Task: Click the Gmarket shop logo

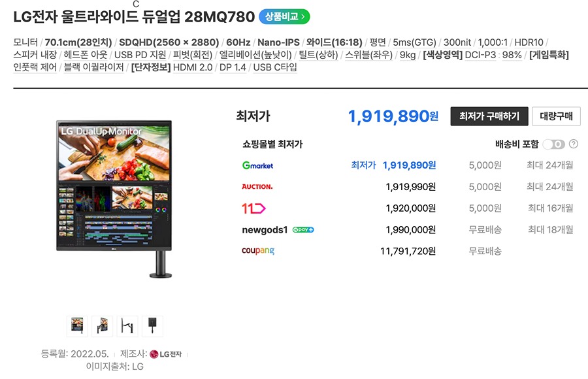Action: pyautogui.click(x=257, y=165)
